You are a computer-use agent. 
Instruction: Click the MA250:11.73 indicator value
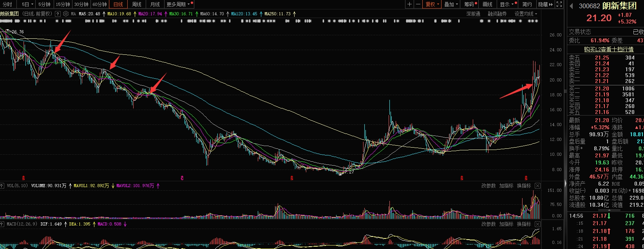(277, 14)
